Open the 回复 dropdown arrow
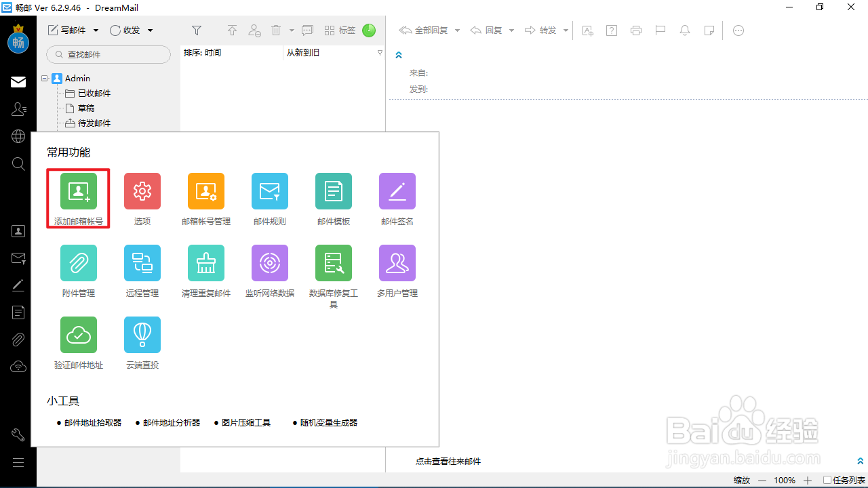The width and height of the screenshot is (868, 488). pyautogui.click(x=511, y=30)
